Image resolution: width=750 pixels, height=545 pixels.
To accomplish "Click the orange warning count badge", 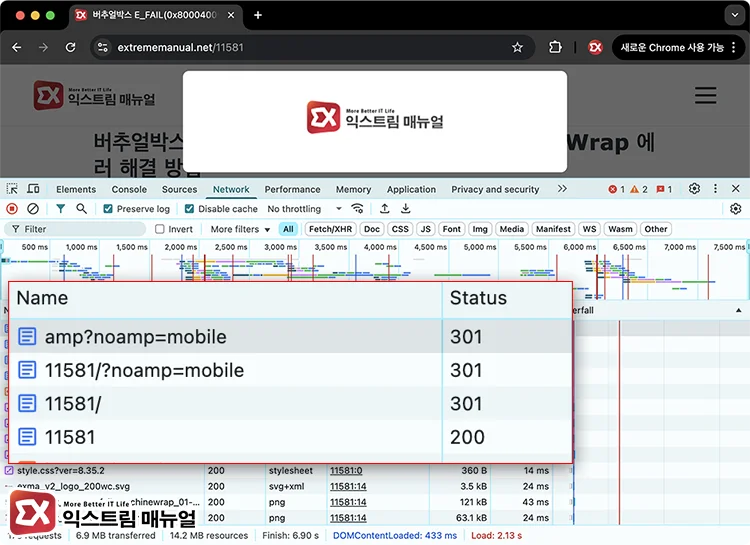I will [639, 189].
